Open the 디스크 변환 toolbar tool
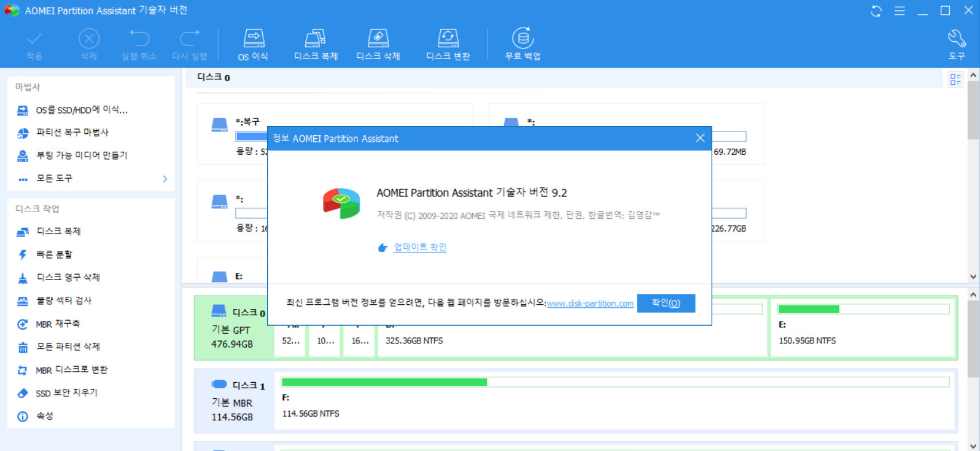This screenshot has width=980, height=451. (448, 44)
